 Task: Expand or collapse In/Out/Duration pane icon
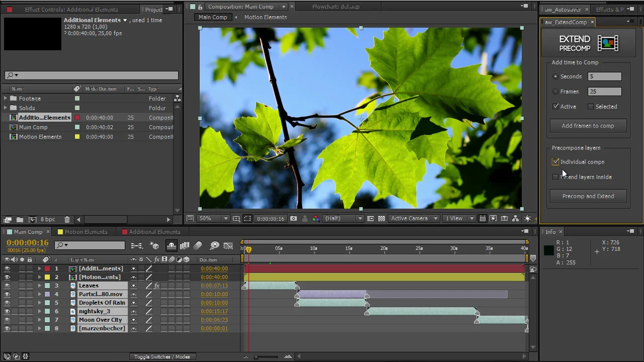(x=25, y=356)
